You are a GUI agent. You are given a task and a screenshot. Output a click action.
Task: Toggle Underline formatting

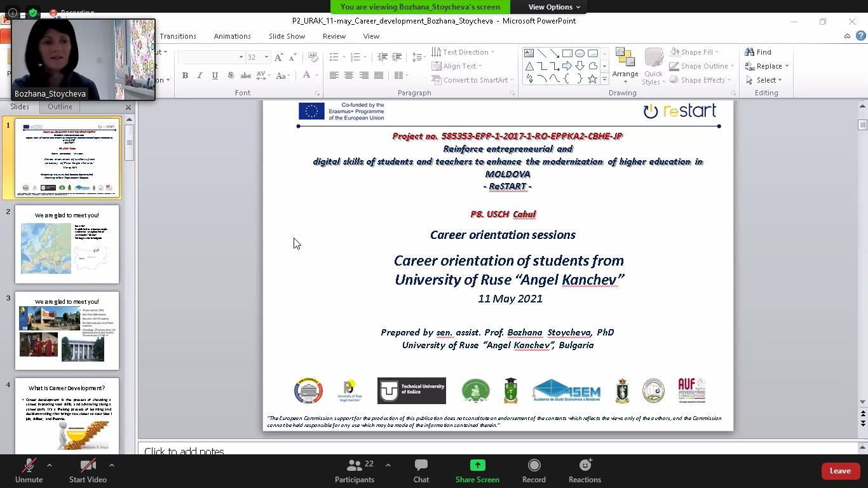pyautogui.click(x=215, y=76)
